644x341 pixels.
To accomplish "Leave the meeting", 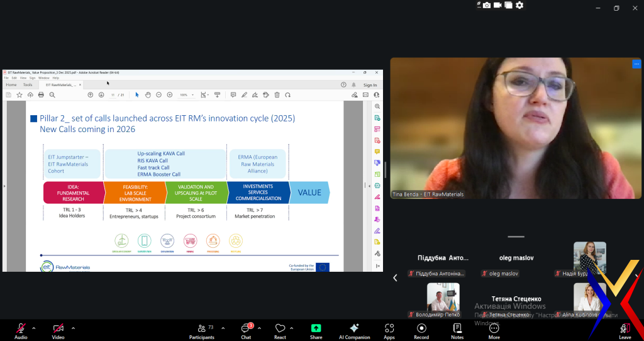I will [625, 329].
